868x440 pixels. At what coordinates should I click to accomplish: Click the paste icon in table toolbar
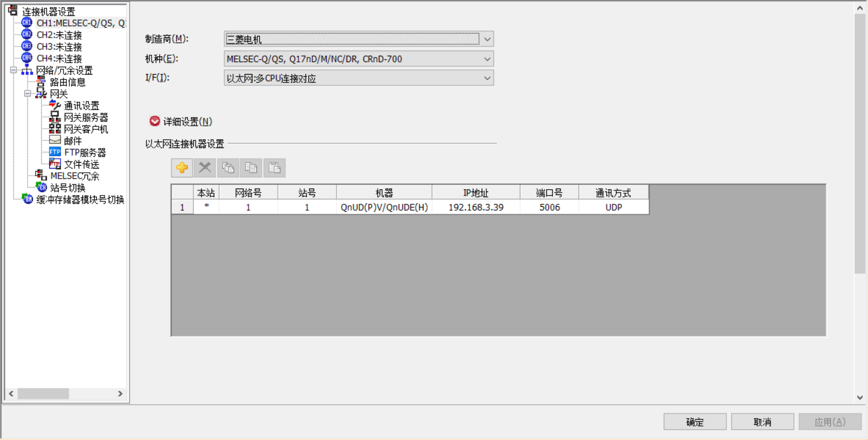(x=274, y=168)
